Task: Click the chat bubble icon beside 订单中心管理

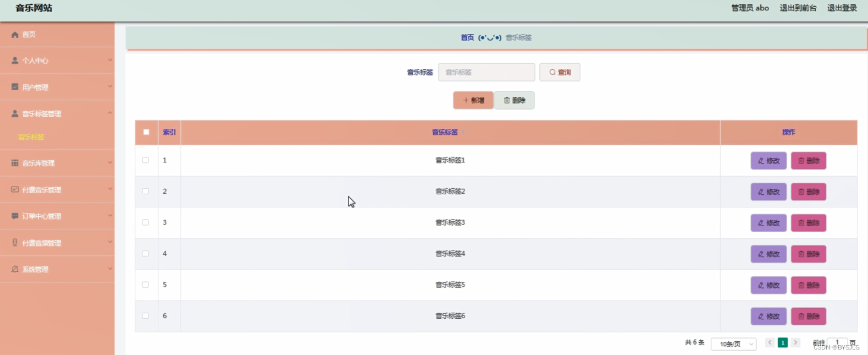Action: pyautogui.click(x=15, y=216)
